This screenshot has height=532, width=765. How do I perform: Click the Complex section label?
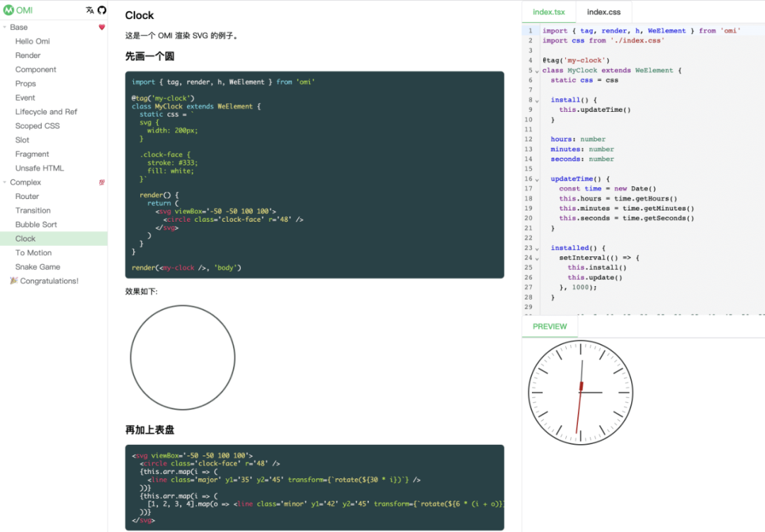pos(25,183)
